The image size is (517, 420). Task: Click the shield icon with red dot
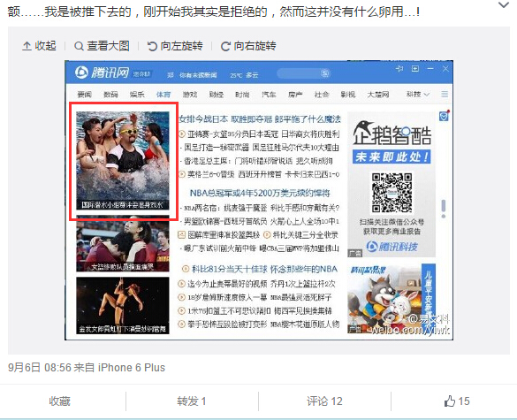[x=444, y=116]
